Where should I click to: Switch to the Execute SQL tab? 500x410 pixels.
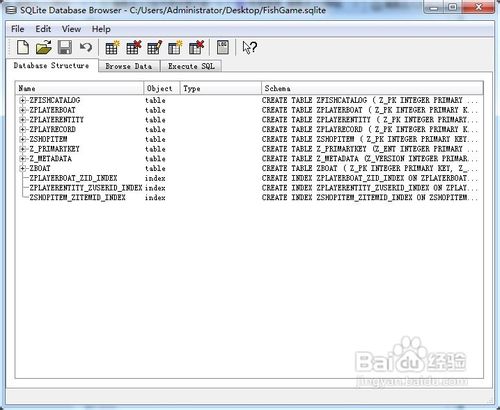point(191,66)
